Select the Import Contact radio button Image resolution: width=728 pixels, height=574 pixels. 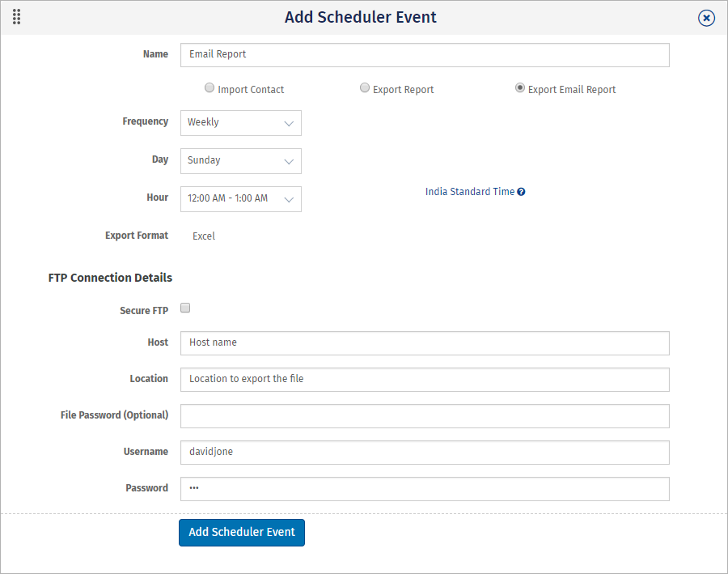pos(210,88)
